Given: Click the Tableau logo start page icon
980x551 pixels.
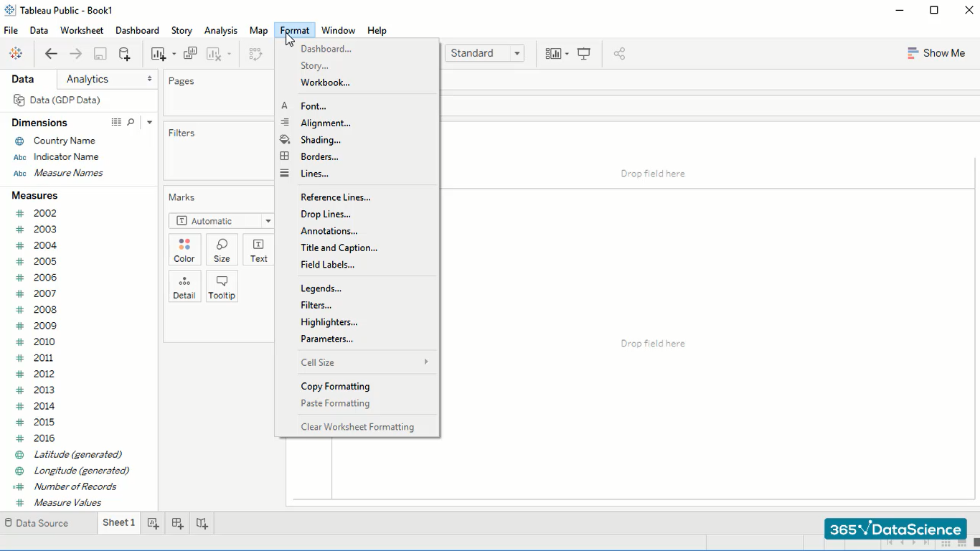Looking at the screenshot, I should point(16,54).
